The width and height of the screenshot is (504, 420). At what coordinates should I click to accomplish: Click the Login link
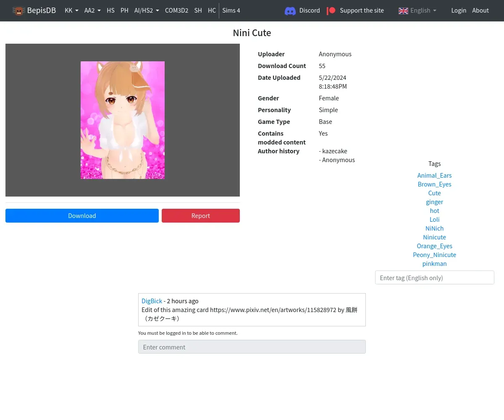point(459,10)
